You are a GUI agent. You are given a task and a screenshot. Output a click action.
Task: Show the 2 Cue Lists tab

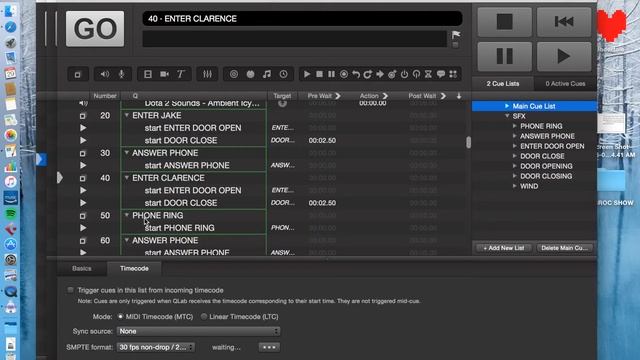pyautogui.click(x=503, y=84)
